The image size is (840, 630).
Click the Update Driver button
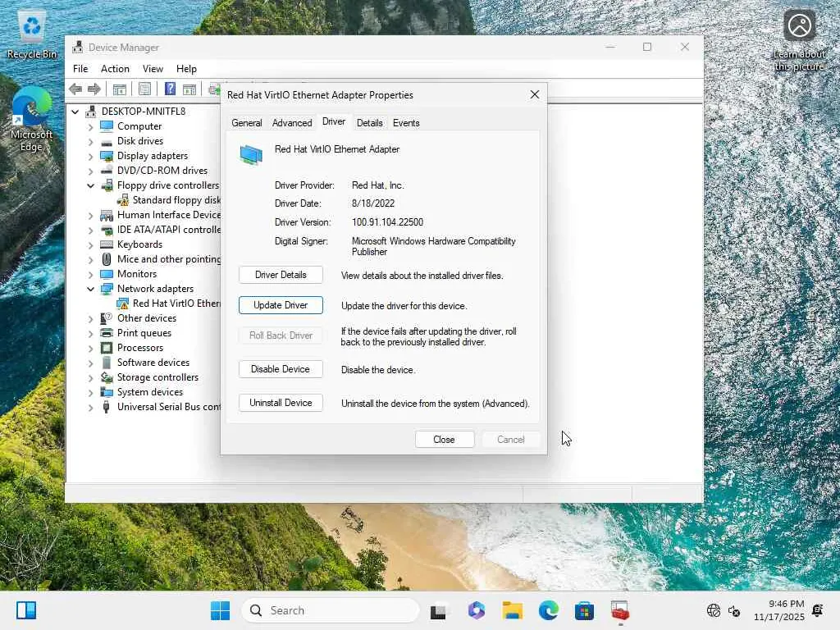281,305
